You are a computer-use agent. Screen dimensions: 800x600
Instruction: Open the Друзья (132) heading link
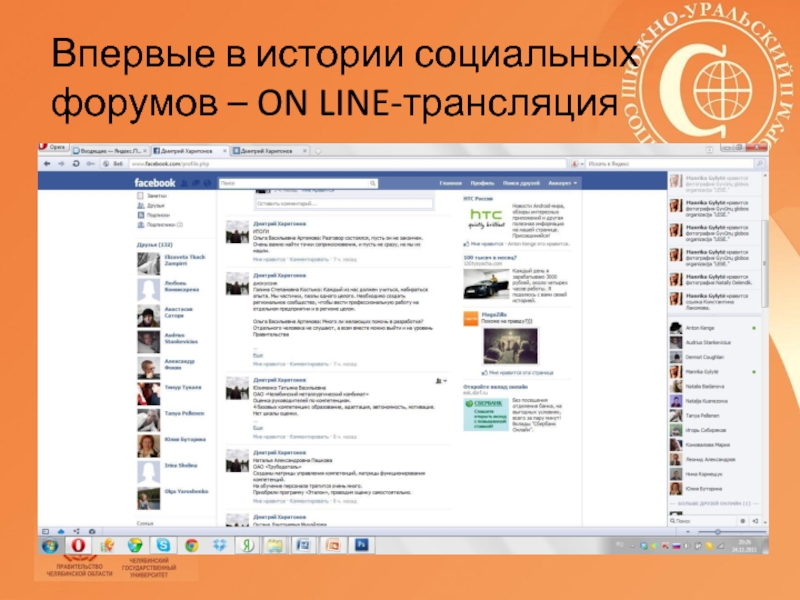tap(155, 245)
